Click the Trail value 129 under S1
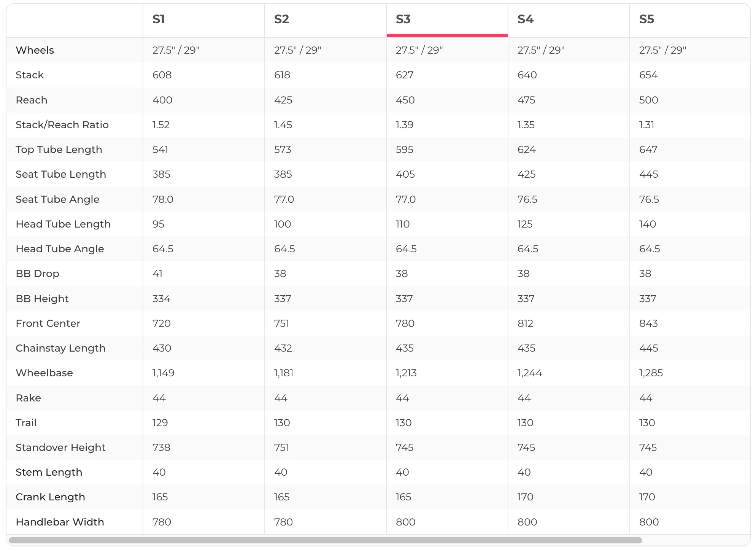This screenshot has width=756, height=551. (160, 423)
